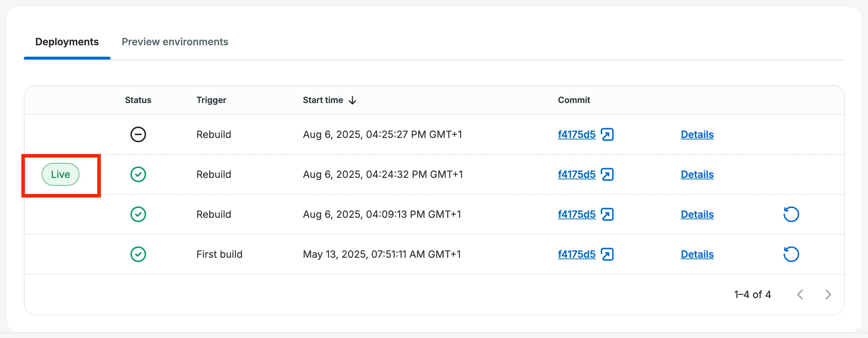
Task: Open Details for the First build
Action: 697,254
